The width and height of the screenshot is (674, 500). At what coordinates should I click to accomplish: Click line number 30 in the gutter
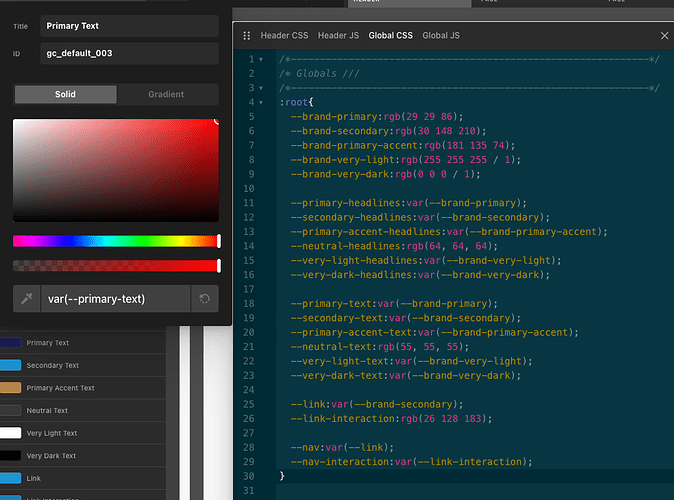[x=249, y=476]
